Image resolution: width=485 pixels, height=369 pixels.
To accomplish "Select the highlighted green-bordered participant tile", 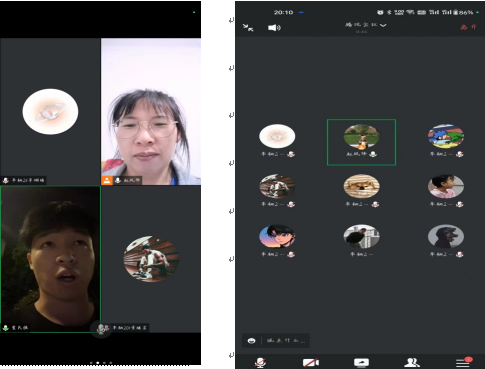I will pos(361,142).
